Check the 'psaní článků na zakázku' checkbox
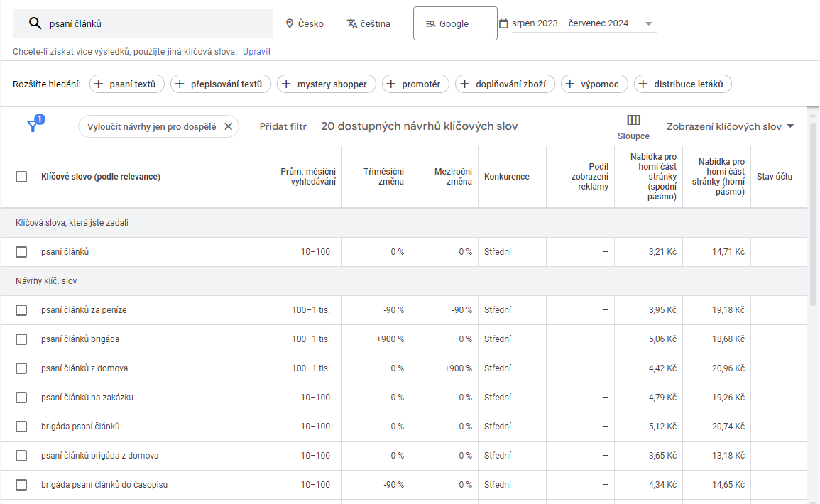820x504 pixels. click(21, 398)
